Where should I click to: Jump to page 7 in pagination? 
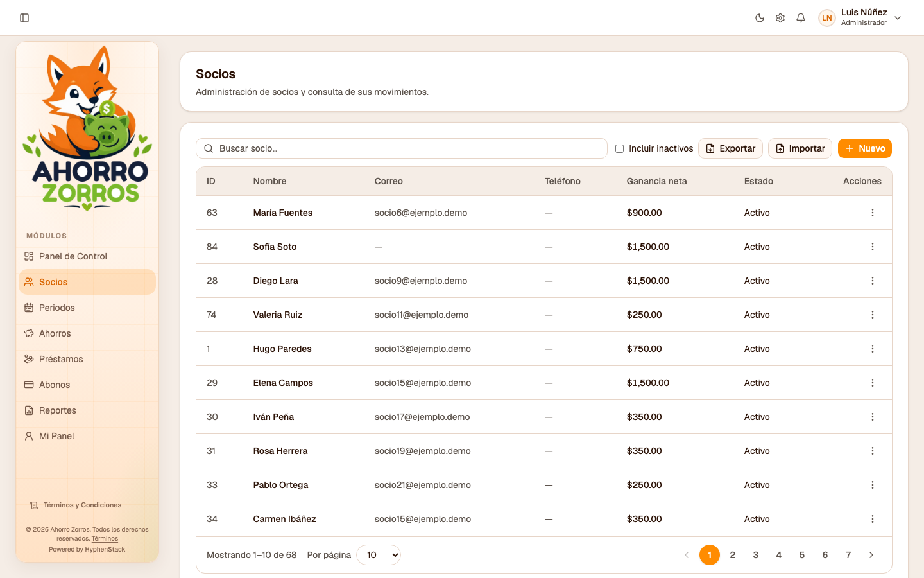tap(848, 555)
